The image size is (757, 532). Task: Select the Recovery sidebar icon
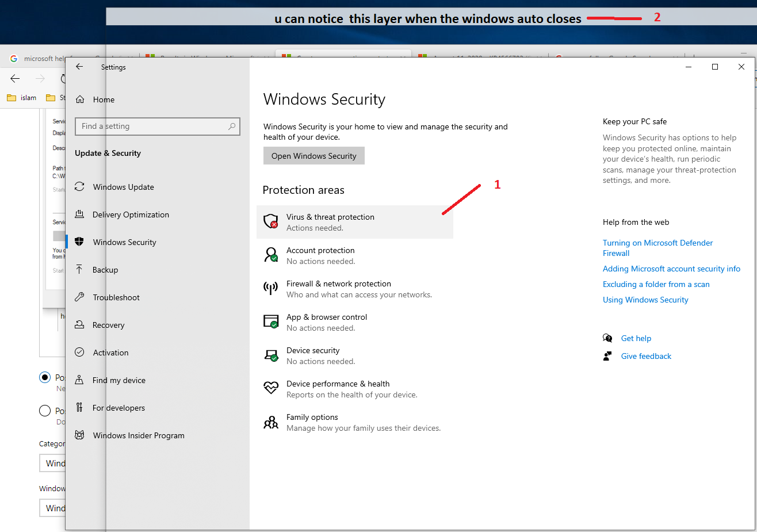point(79,325)
